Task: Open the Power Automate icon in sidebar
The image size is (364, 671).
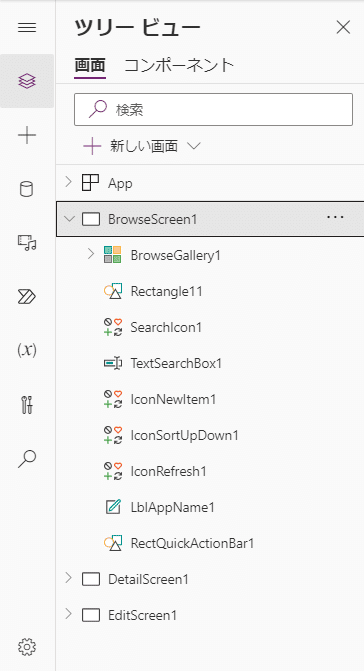Action: (x=27, y=297)
